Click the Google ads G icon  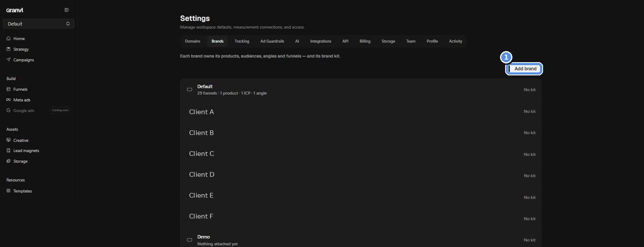9,110
